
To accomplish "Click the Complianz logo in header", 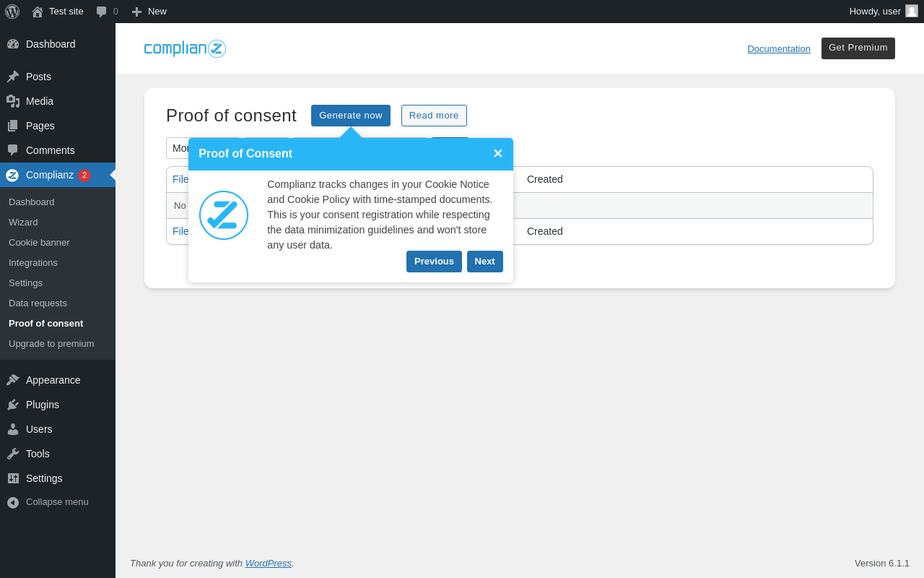I will [185, 48].
